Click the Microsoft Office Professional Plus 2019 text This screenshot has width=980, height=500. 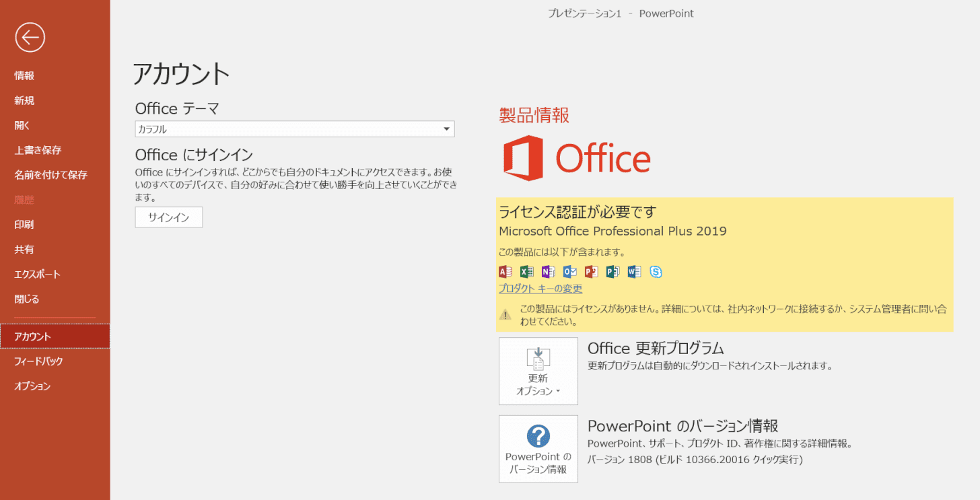point(612,231)
